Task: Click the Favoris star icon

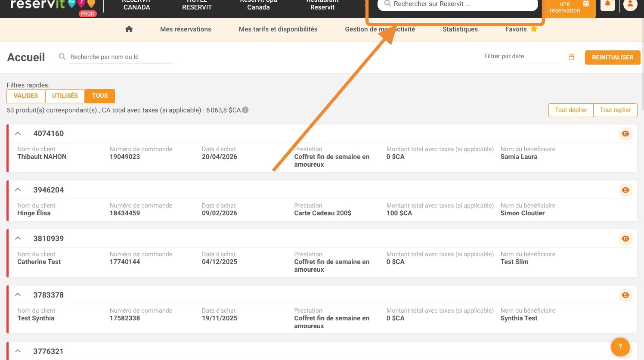Action: click(534, 29)
